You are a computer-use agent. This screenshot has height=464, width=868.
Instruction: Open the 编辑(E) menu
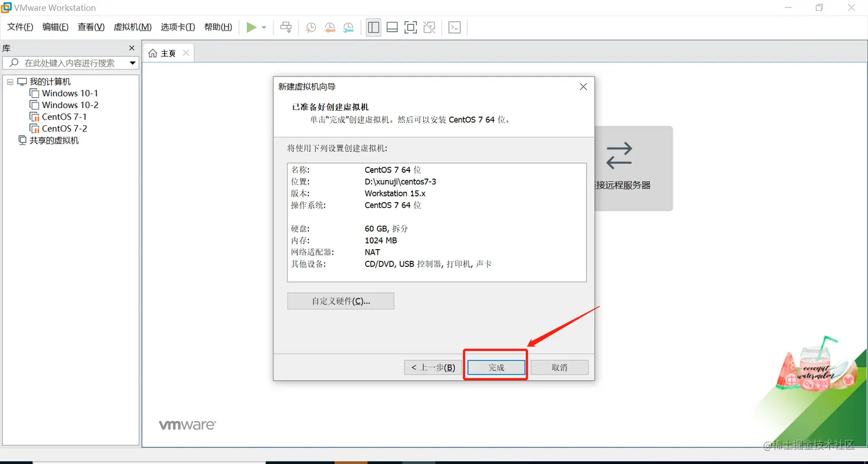(56, 27)
